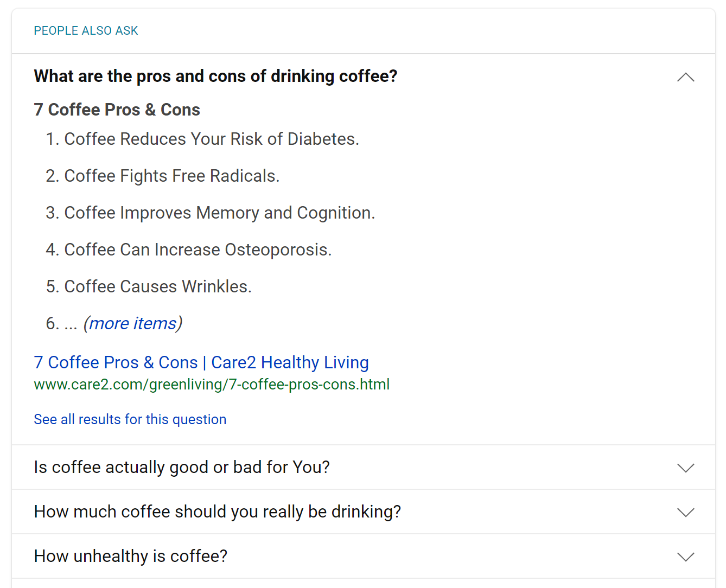Click 'Coffee Causes Wrinkles' list item
This screenshot has height=588, width=726.
click(x=157, y=287)
